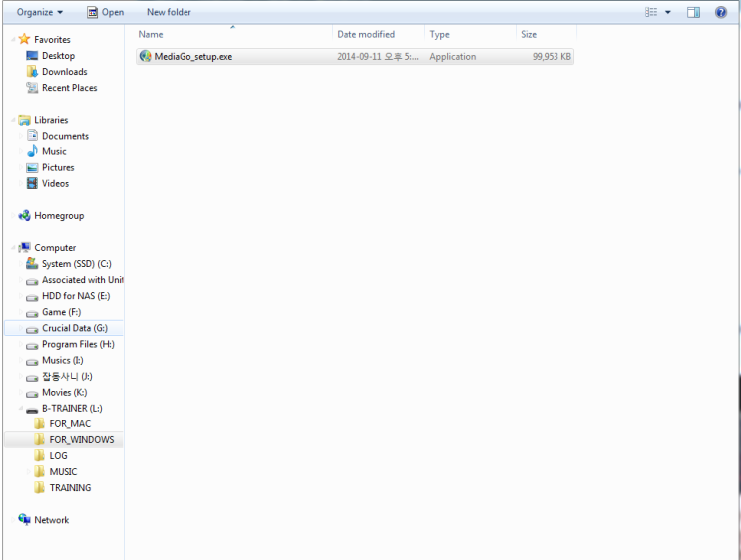Image resolution: width=741 pixels, height=560 pixels.
Task: Click the Favorites star icon
Action: pyautogui.click(x=24, y=39)
